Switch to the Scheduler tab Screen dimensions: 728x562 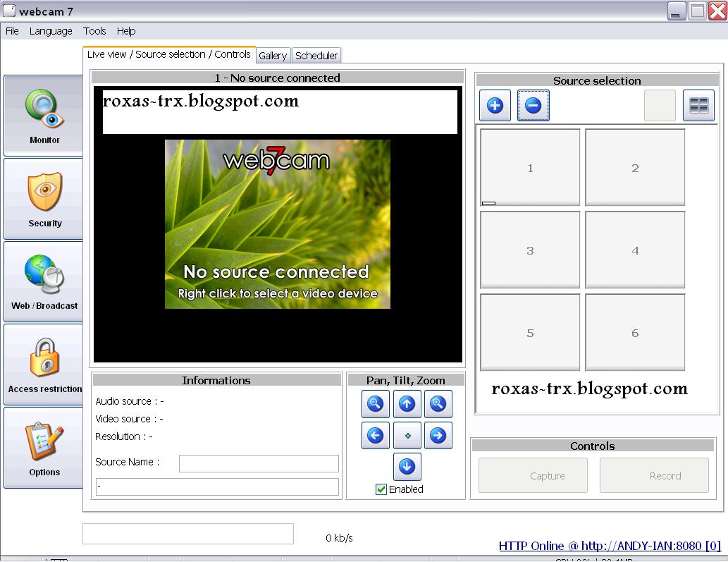(316, 55)
